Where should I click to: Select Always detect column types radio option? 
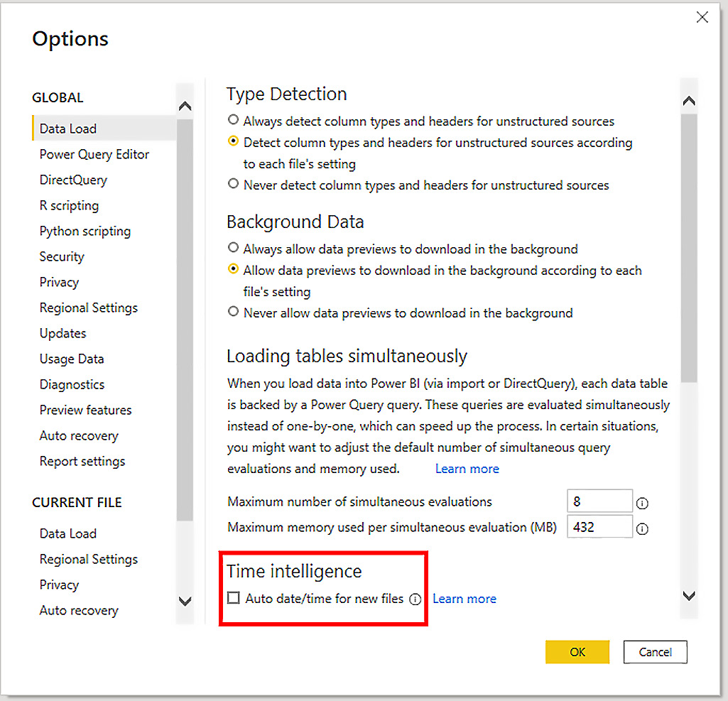coord(233,121)
